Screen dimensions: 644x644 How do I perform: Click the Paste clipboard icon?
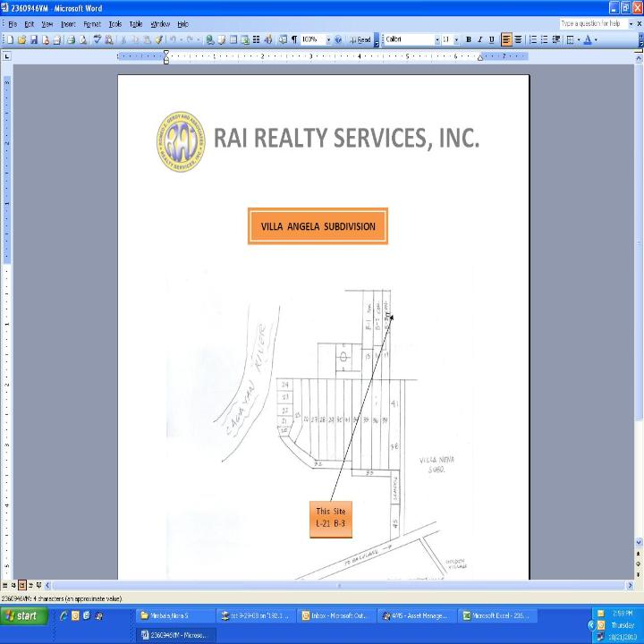click(x=147, y=40)
